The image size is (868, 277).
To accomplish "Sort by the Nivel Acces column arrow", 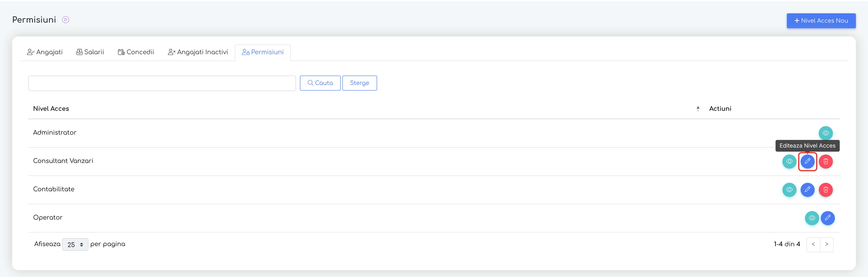I will click(x=698, y=109).
